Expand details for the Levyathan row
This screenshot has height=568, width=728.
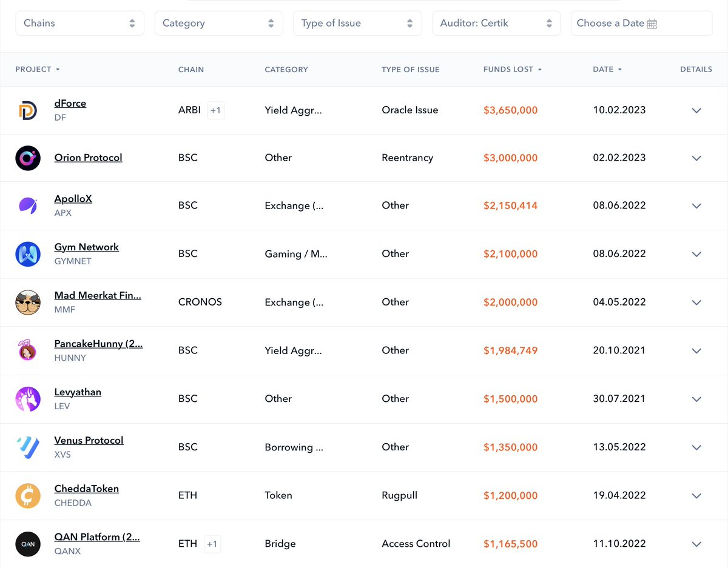click(696, 399)
